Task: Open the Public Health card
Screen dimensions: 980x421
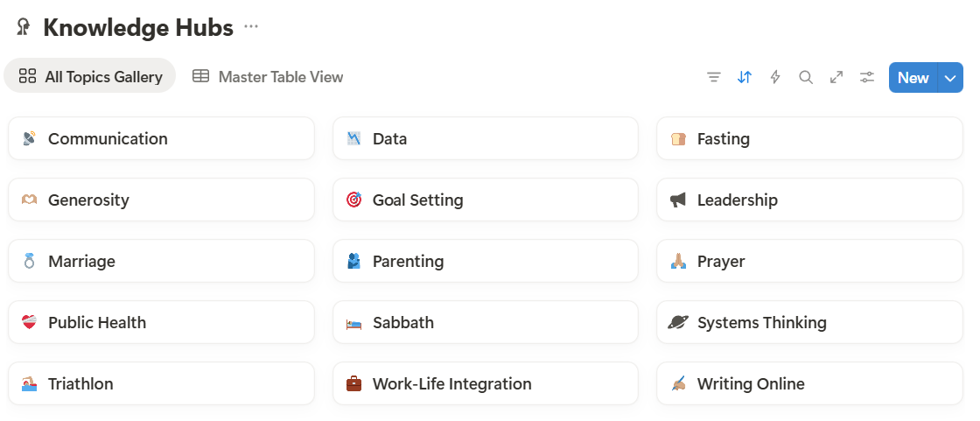Action: 161,322
